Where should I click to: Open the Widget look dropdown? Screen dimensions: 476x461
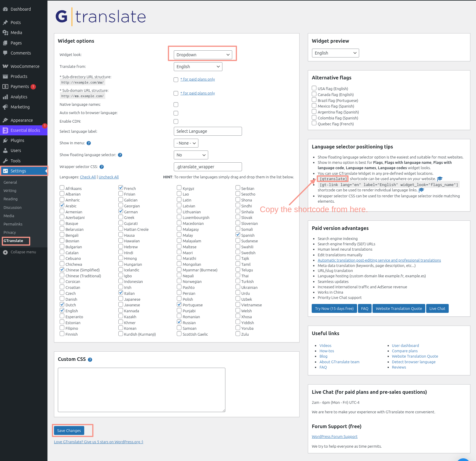[203, 55]
